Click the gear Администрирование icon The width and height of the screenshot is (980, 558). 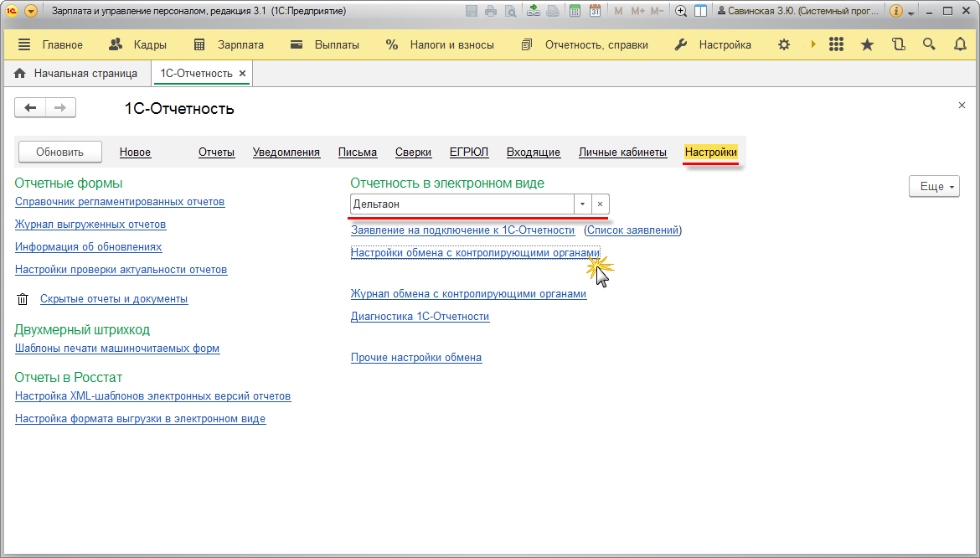[784, 45]
